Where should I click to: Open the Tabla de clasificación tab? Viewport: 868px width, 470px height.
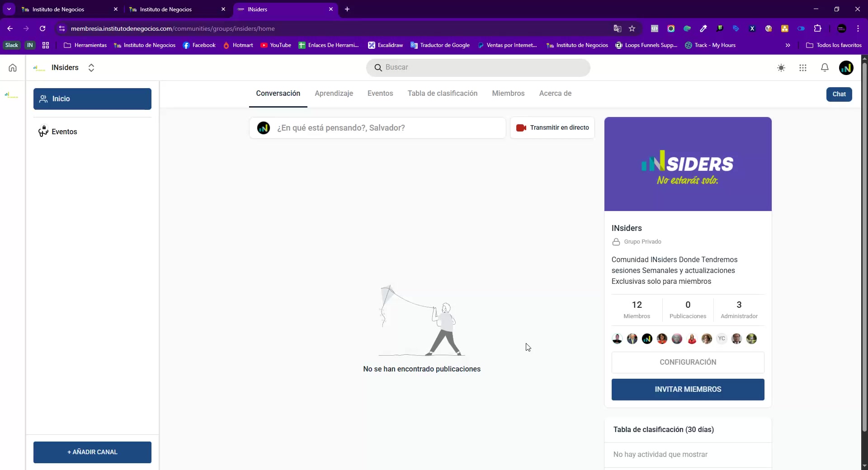(x=442, y=94)
